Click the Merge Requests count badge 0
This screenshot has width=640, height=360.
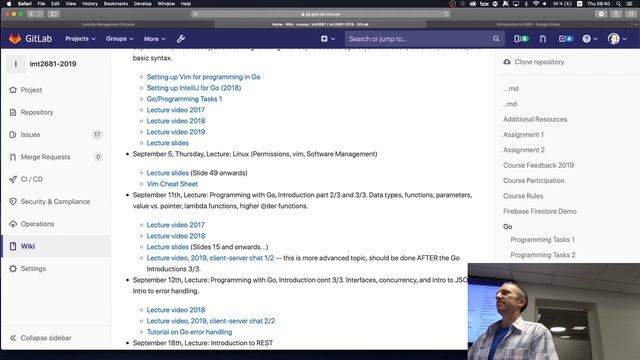pos(98,157)
